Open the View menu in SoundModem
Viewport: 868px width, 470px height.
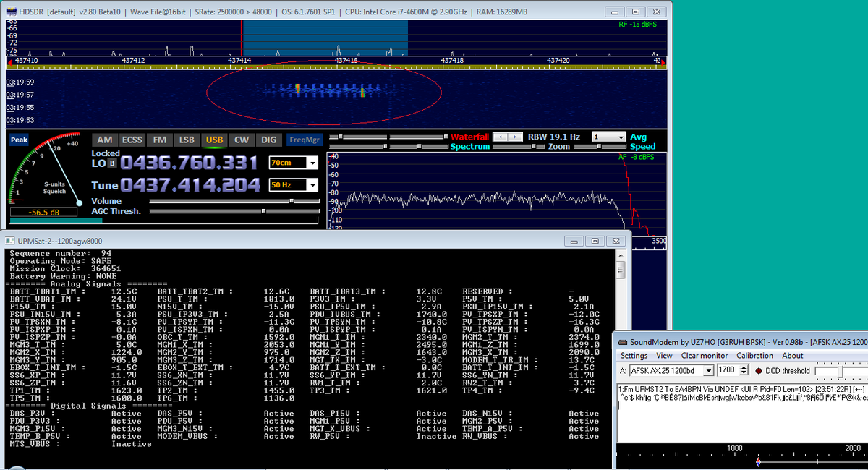point(664,356)
